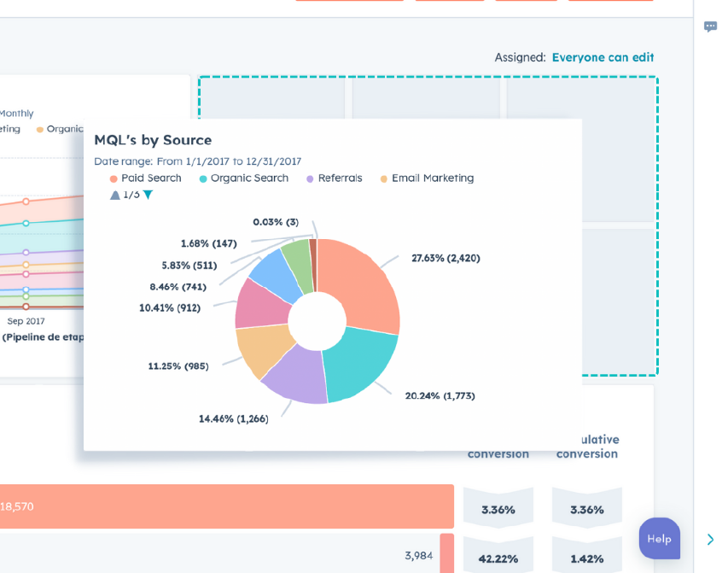Click the right chevron arrow at the bottom right
728x573 pixels.
[710, 540]
